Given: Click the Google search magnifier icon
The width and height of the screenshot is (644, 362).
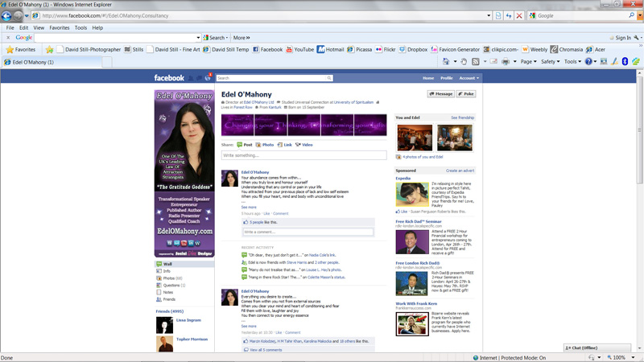Looking at the screenshot, I should pyautogui.click(x=631, y=15).
